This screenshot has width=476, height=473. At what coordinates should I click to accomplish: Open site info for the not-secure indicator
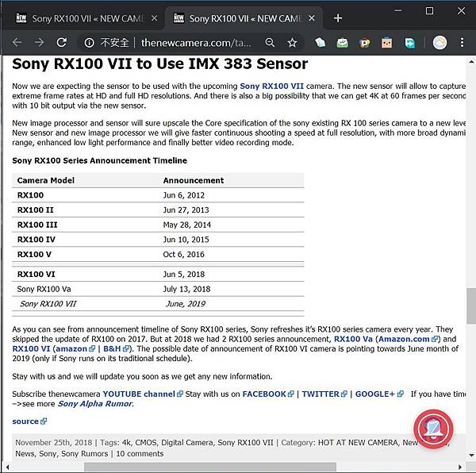[x=89, y=43]
